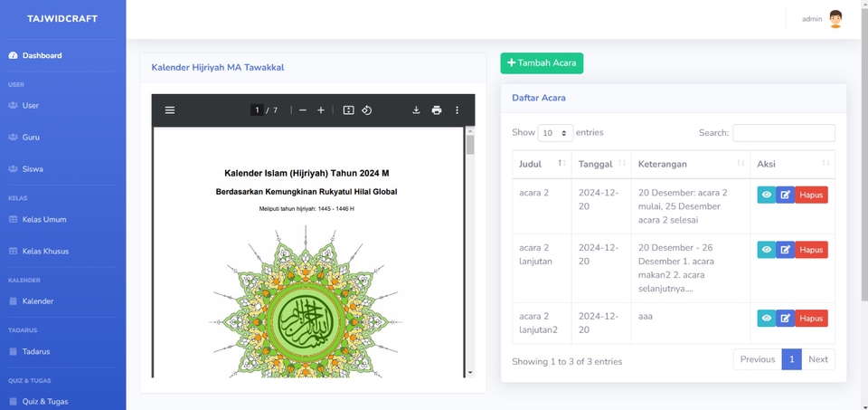Sort table by Judul column
This screenshot has height=410, width=868.
tap(541, 164)
